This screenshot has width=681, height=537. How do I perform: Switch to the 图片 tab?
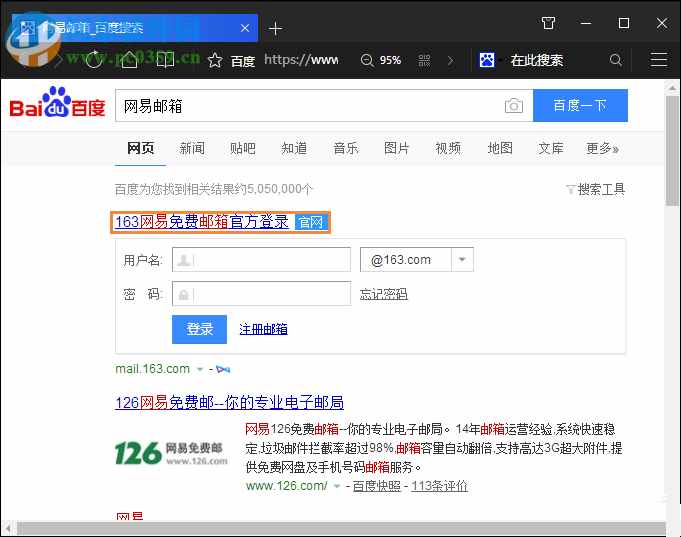click(397, 149)
